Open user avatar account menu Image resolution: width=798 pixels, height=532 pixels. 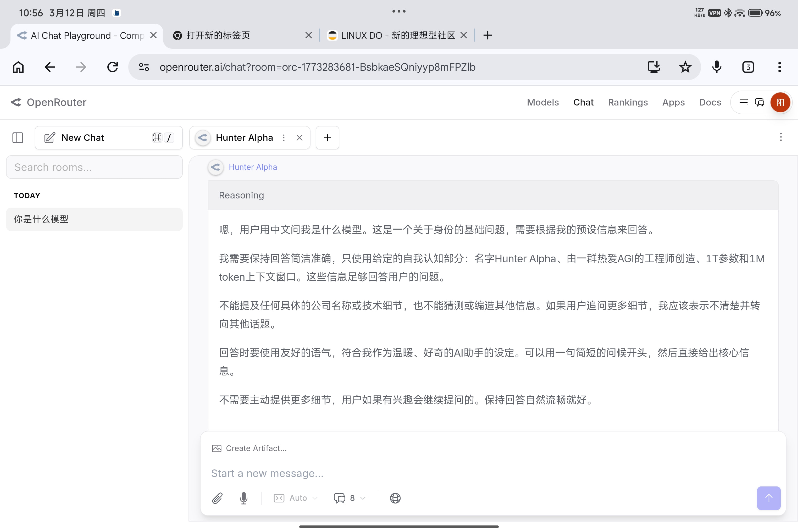pos(780,102)
